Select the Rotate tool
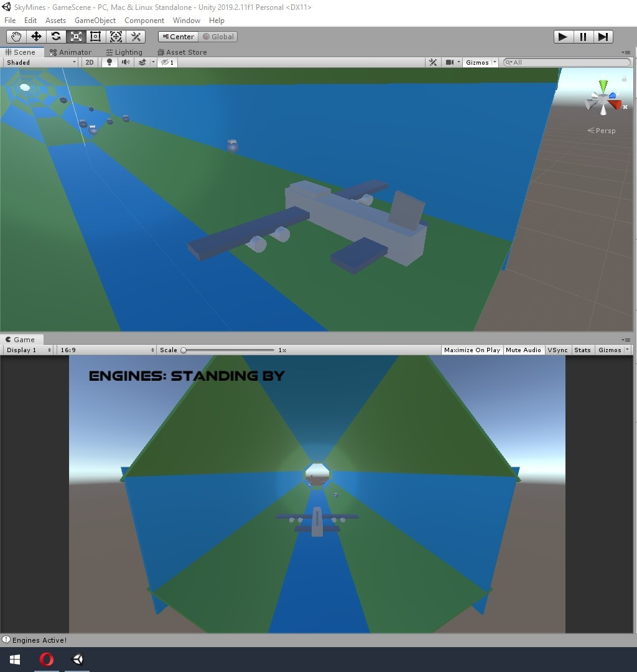Viewport: 637px width, 672px height. click(x=56, y=37)
